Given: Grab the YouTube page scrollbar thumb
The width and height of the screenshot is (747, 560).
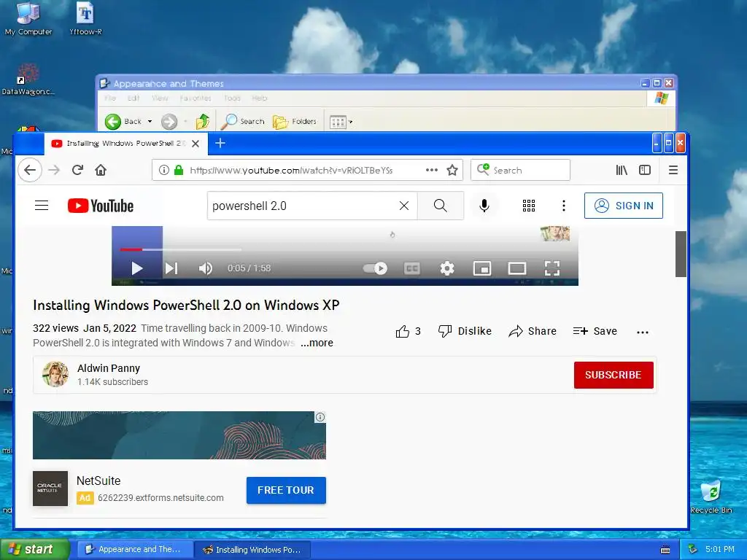Looking at the screenshot, I should [681, 254].
